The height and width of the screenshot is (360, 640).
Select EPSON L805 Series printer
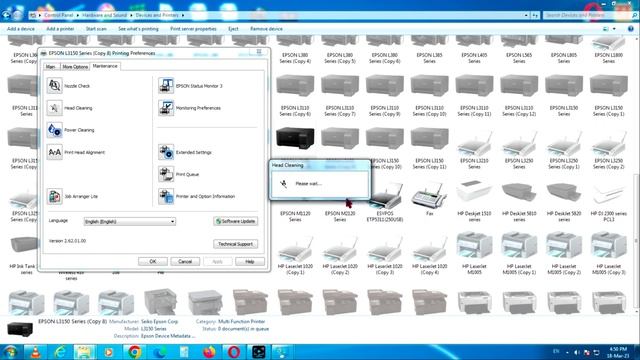pos(564,49)
